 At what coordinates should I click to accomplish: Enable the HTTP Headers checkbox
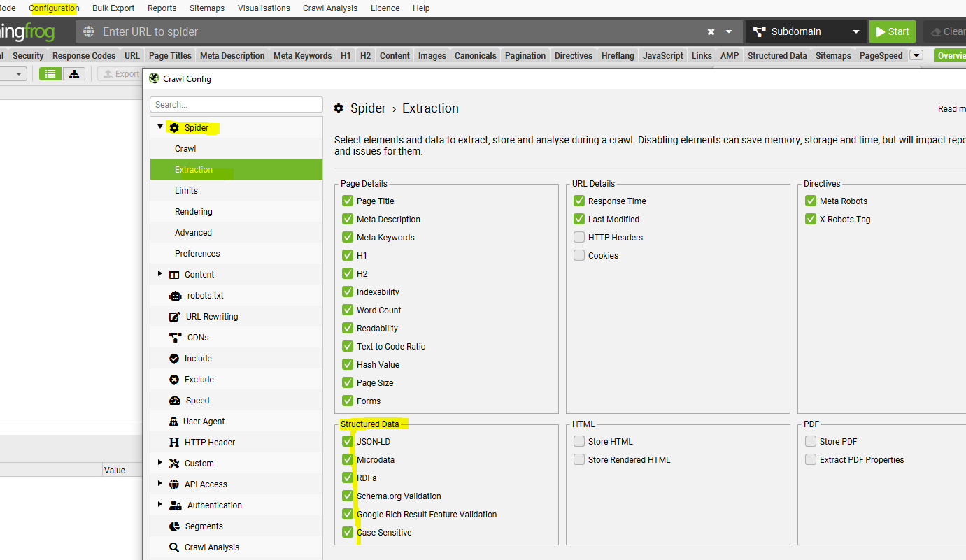click(579, 237)
